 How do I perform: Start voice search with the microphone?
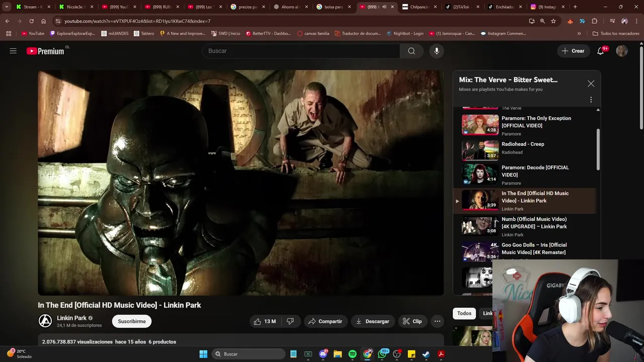click(x=437, y=51)
